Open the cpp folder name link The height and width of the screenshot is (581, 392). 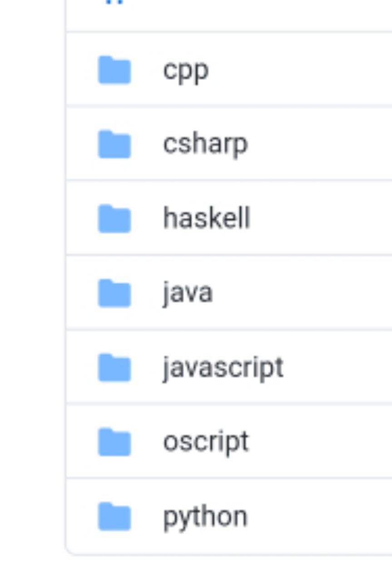pyautogui.click(x=186, y=70)
